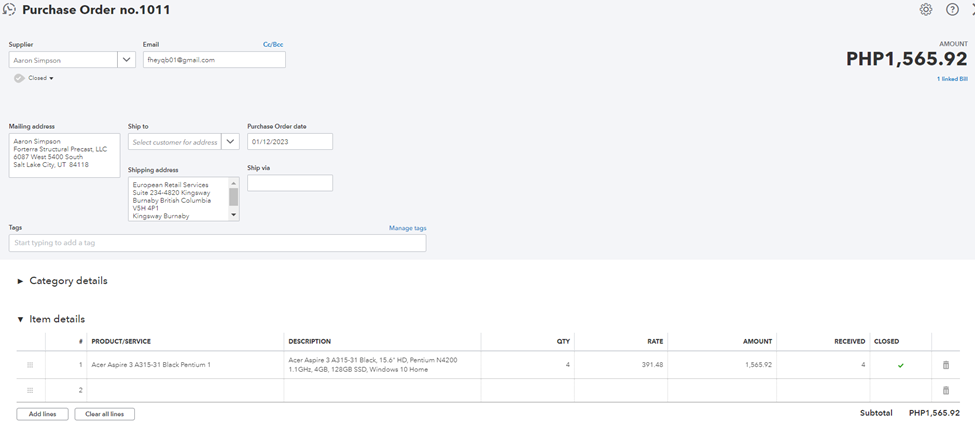975x425 pixels.
Task: Open the settings gear icon
Action: [926, 9]
